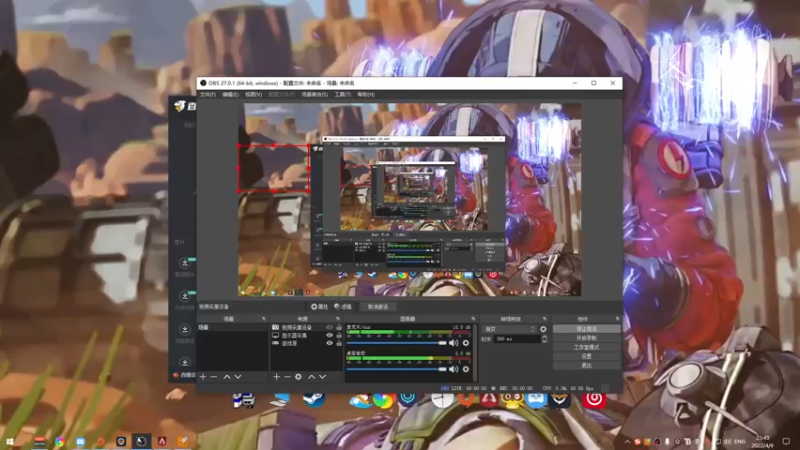Open source 属性 properties gear
800x450 pixels.
coord(319,307)
